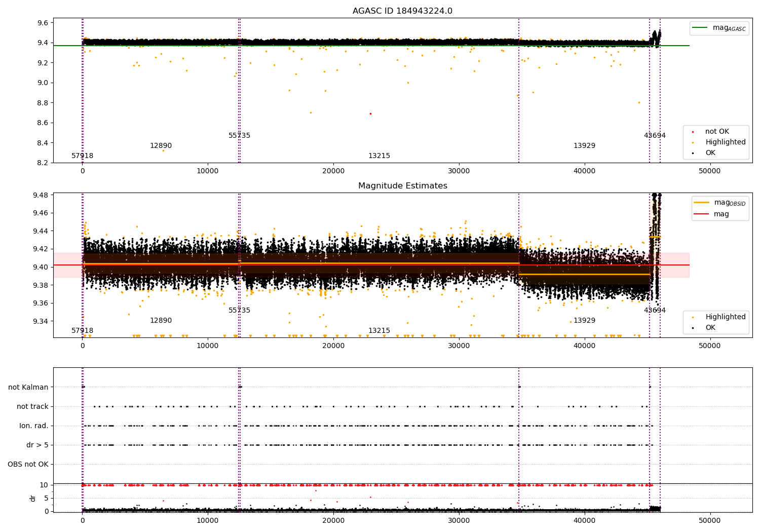Click the orange outlier point near magnitude 8.3
Viewport: 760px width, 532px height.
click(163, 150)
